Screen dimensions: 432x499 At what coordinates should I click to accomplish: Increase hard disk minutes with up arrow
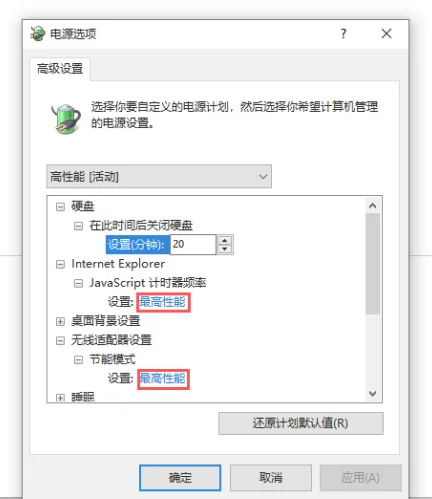point(225,240)
